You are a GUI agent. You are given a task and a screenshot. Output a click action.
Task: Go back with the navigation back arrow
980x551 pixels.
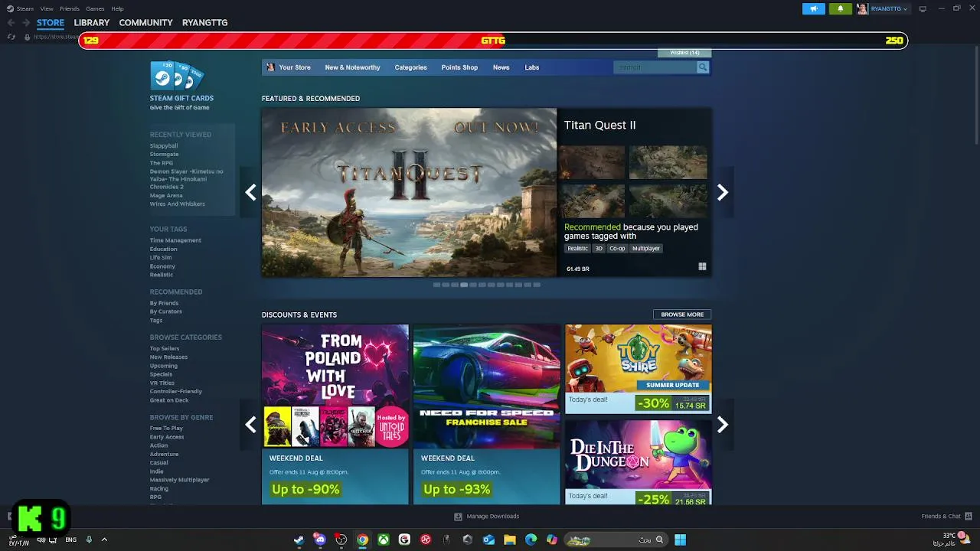click(x=11, y=22)
